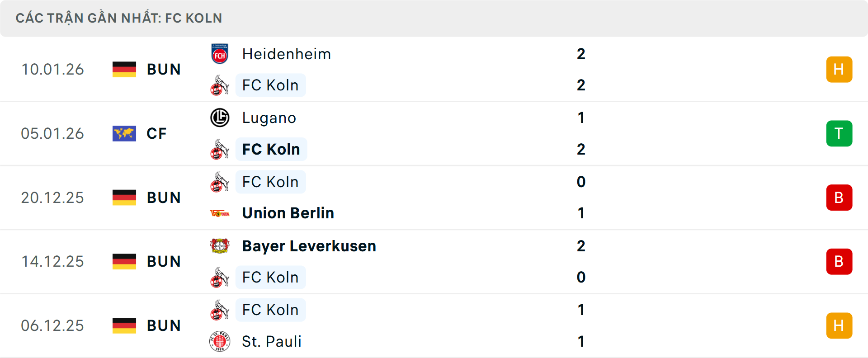Click the Heidenheim club crest icon
The image size is (868, 358).
point(220,53)
